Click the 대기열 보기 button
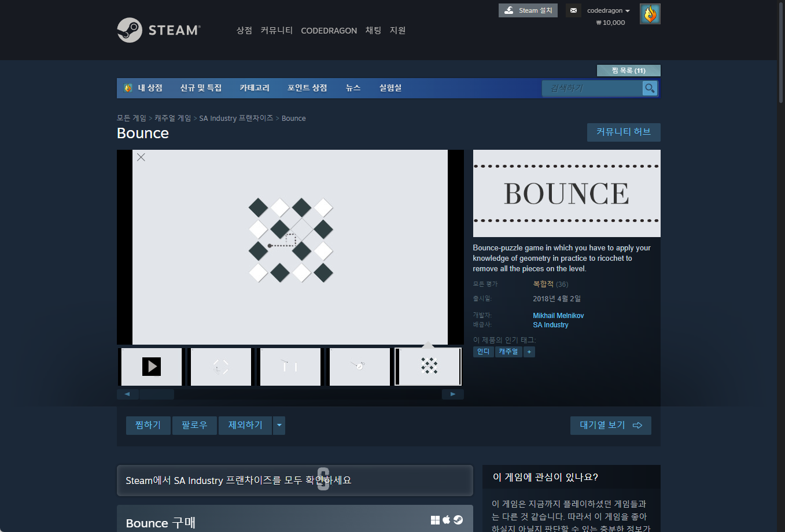Screen dimensions: 785x532 click(x=611, y=426)
